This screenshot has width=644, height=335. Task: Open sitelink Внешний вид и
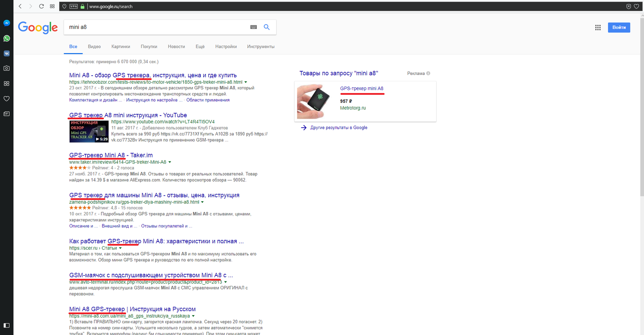pos(120,226)
